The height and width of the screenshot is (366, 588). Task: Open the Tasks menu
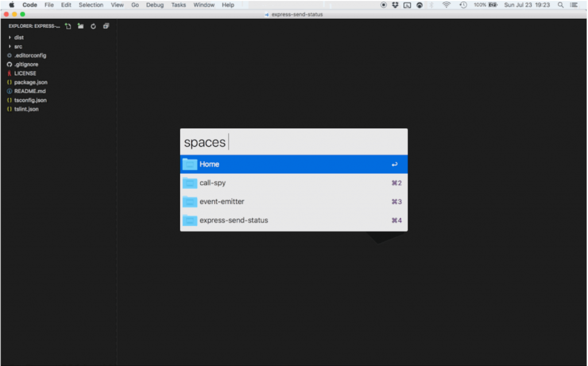coord(179,5)
